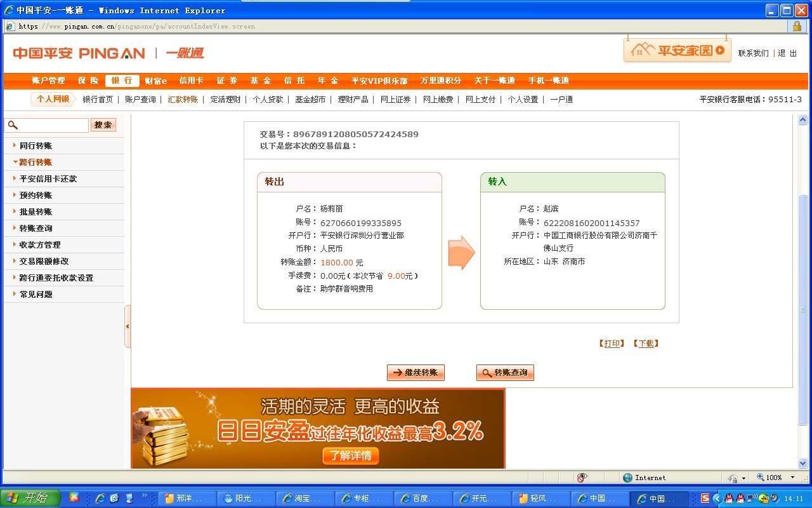Image resolution: width=812 pixels, height=508 pixels.
Task: Click the search magnifier icon in sidebar
Action: (13, 125)
